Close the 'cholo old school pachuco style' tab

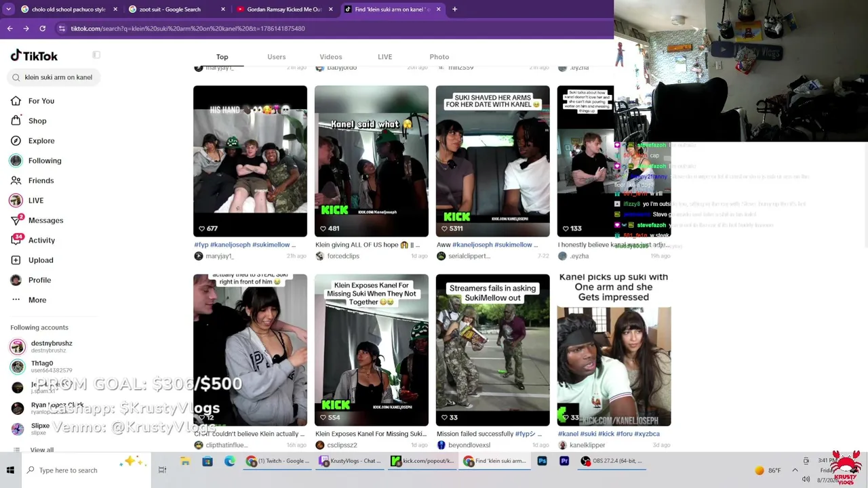click(x=115, y=9)
